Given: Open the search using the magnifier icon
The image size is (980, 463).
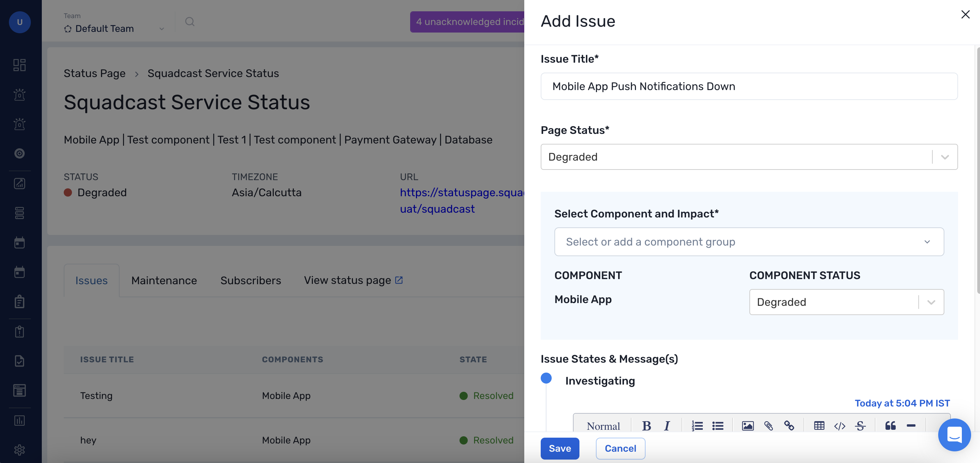Looking at the screenshot, I should click(190, 22).
